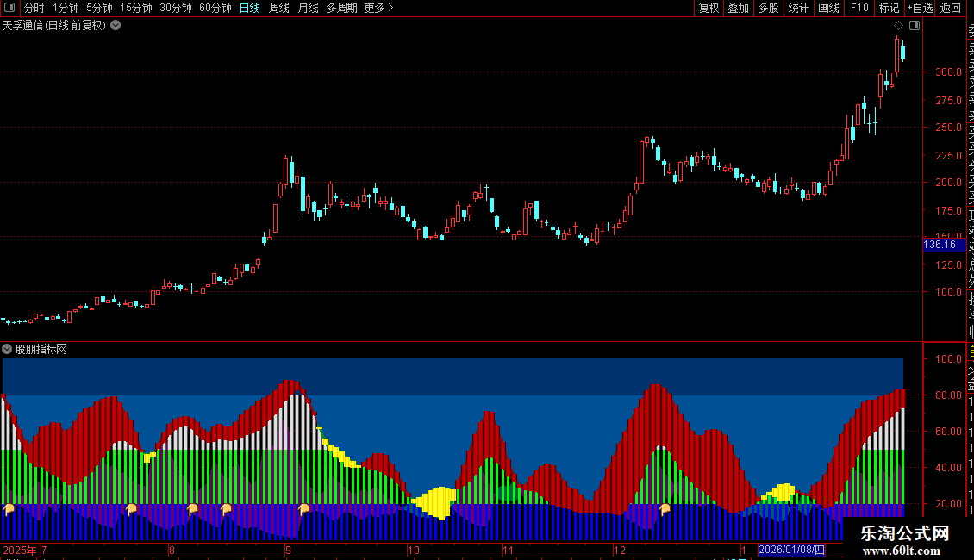The image size is (974, 560).
Task: Click the 136.16 price label
Action: click(944, 245)
